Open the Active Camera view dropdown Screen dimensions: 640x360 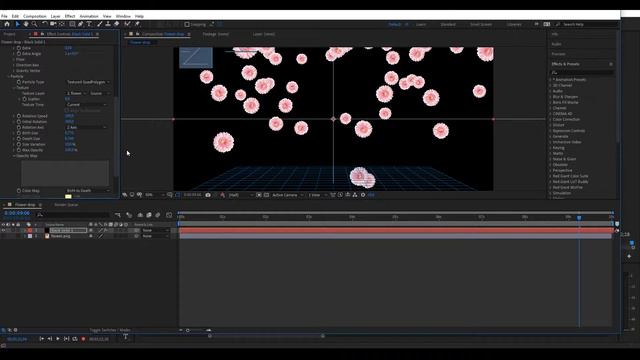coord(288,195)
